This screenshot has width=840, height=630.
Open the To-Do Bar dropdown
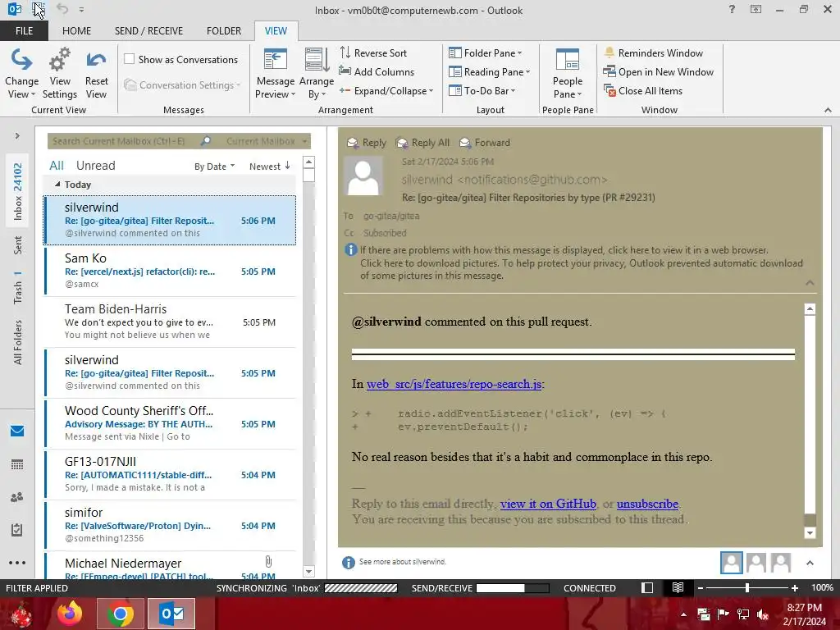click(482, 90)
